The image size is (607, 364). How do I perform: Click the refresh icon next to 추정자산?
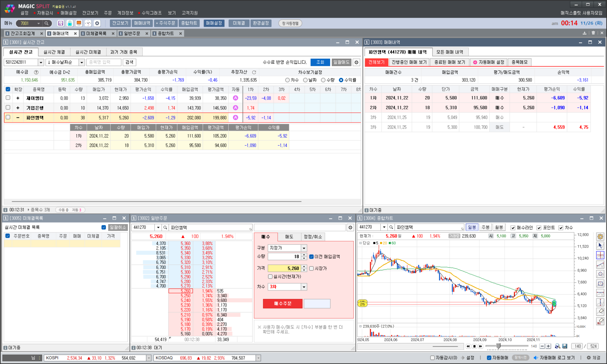tap(254, 72)
